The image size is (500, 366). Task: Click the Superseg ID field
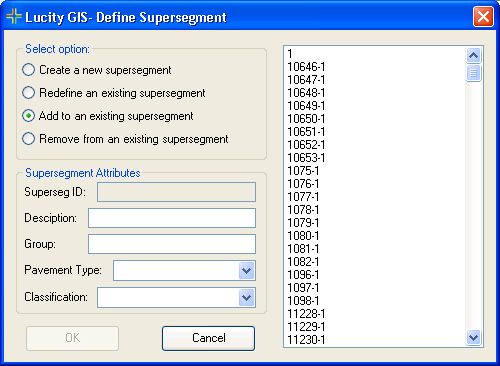(176, 192)
